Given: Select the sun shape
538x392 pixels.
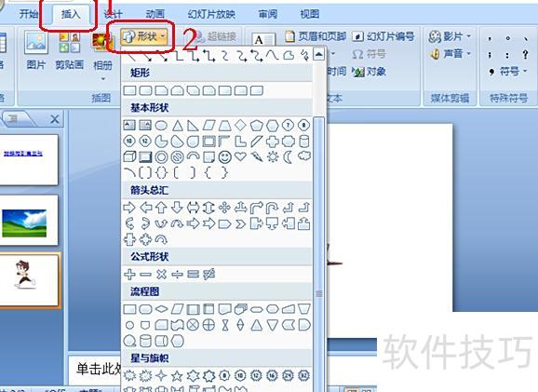Looking at the screenshot, I should [273, 156].
